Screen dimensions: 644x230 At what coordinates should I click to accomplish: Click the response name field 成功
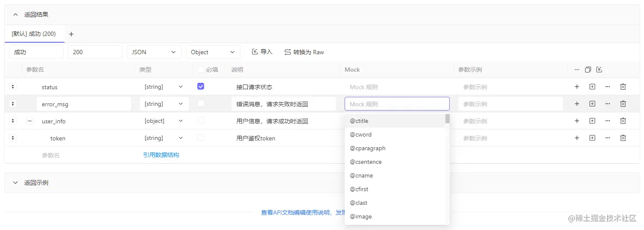pyautogui.click(x=36, y=52)
